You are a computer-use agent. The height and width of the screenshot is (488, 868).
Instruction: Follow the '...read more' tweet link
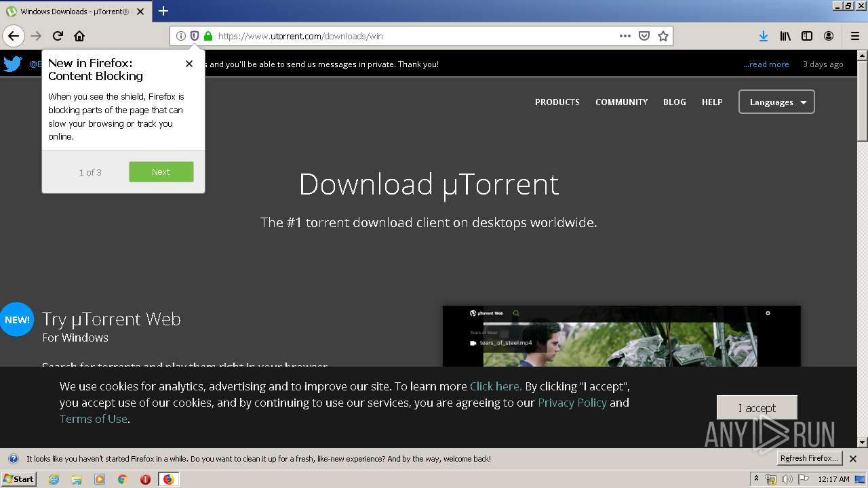click(766, 64)
